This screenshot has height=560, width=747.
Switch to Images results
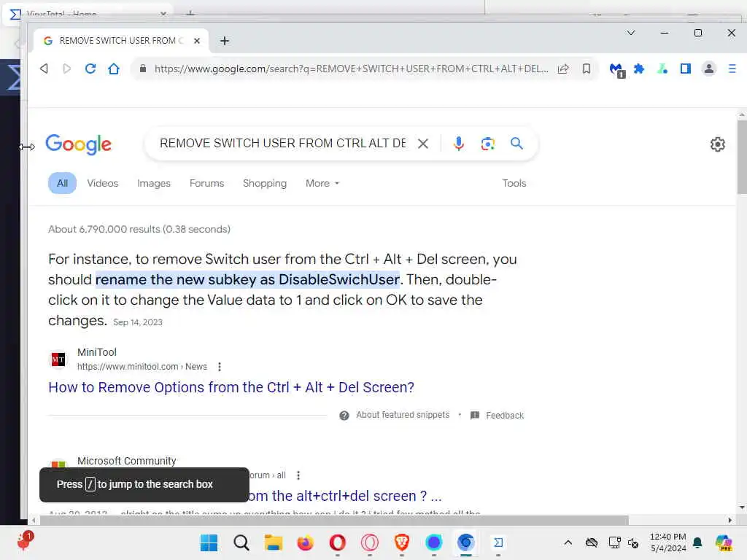[x=153, y=183]
